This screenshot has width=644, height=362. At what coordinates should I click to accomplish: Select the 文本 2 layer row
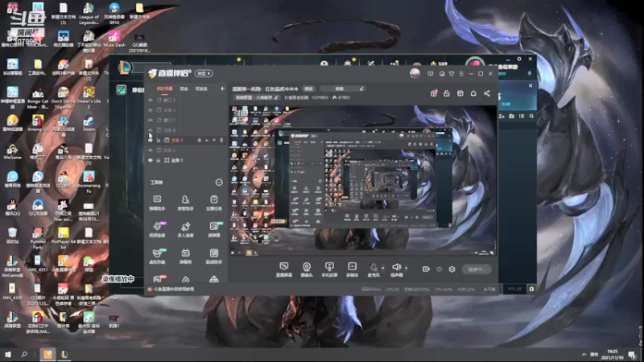187,150
